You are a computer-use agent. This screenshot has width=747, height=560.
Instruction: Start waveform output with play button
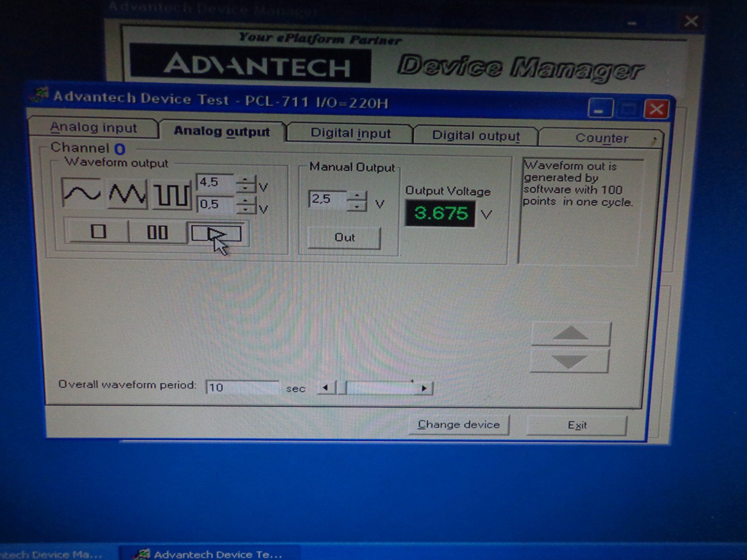point(217,233)
